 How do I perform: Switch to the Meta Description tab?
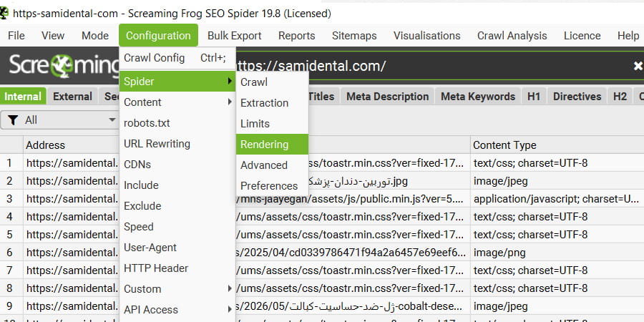(387, 97)
